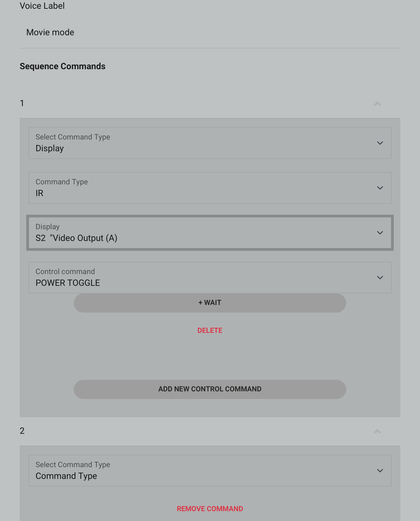420x521 pixels.
Task: Click chevron arrow in Control command field
Action: [x=380, y=278]
